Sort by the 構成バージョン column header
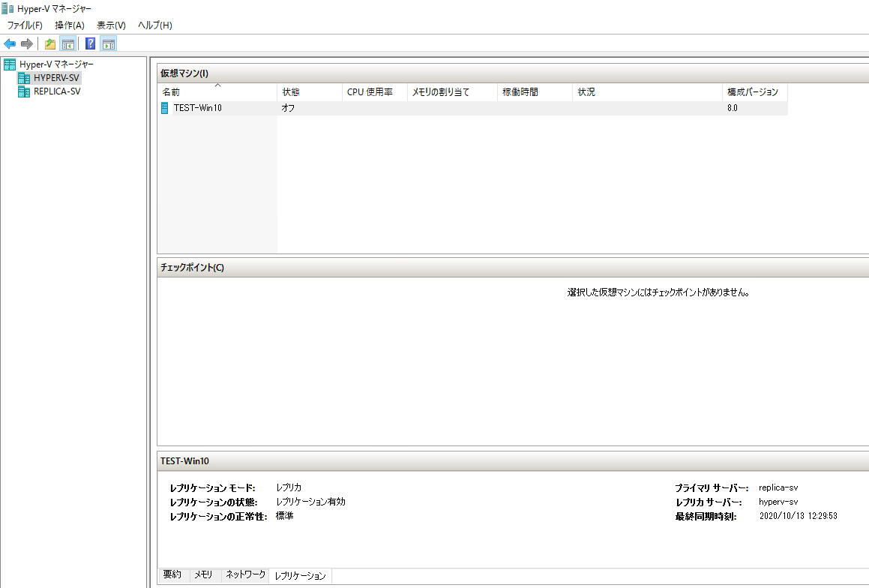 coord(755,92)
